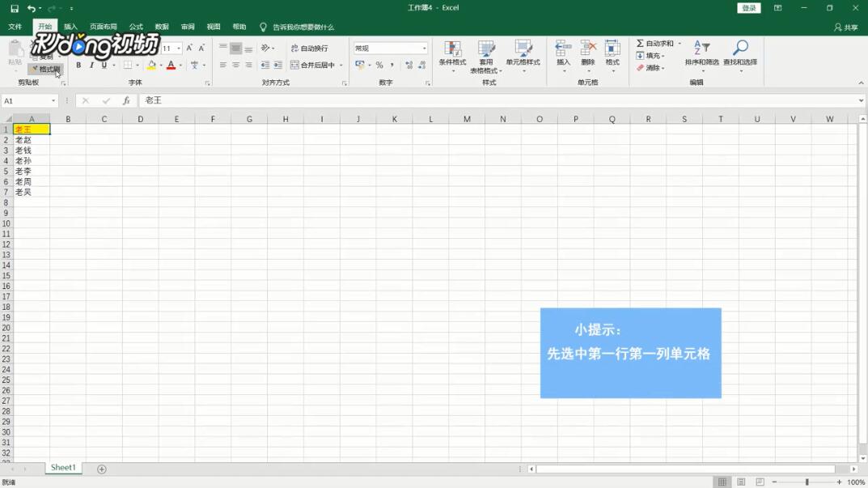868x488 pixels.
Task: Save the workbook with the save icon
Action: click(15, 8)
